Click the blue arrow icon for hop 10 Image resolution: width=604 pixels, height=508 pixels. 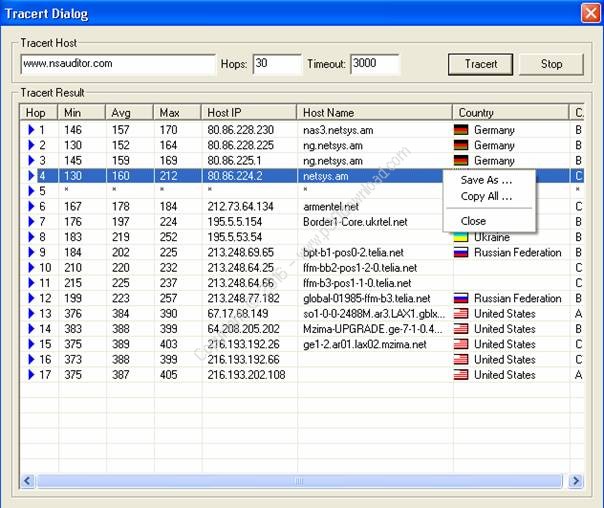coord(32,267)
